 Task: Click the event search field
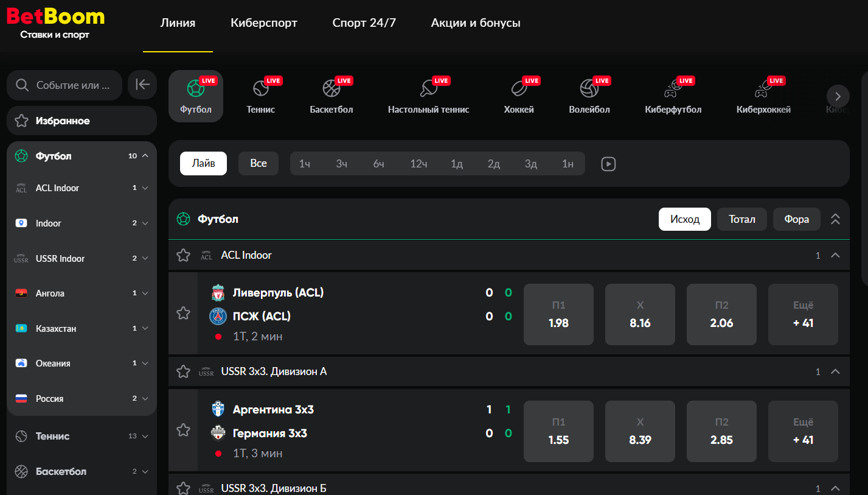pyautogui.click(x=64, y=85)
